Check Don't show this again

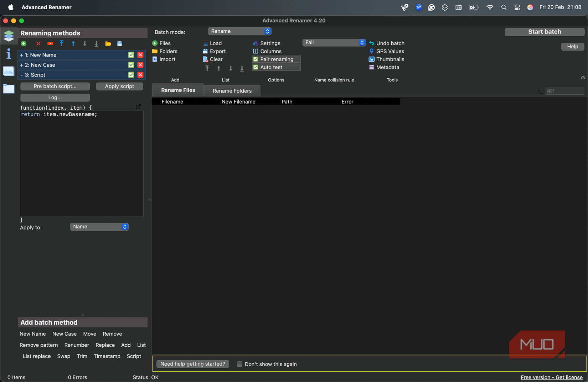pos(239,364)
